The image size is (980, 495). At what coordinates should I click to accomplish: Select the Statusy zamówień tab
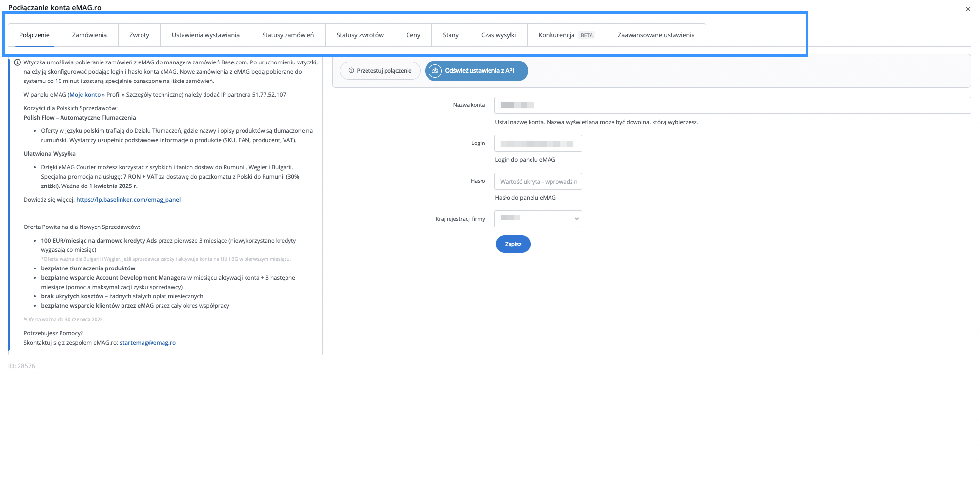pyautogui.click(x=288, y=35)
